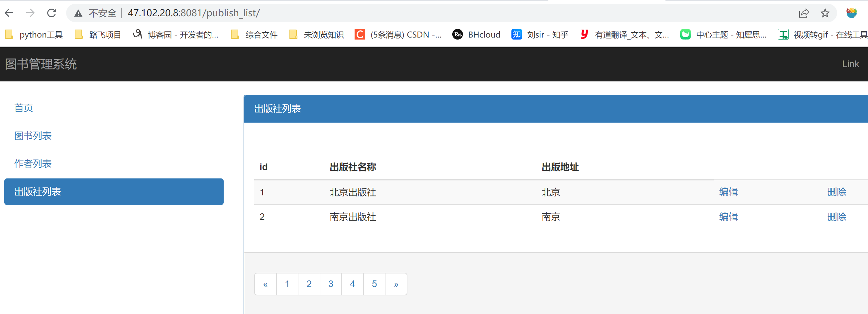Click the not-secure warning triangle icon
Screen dimensions: 868x314
78,13
